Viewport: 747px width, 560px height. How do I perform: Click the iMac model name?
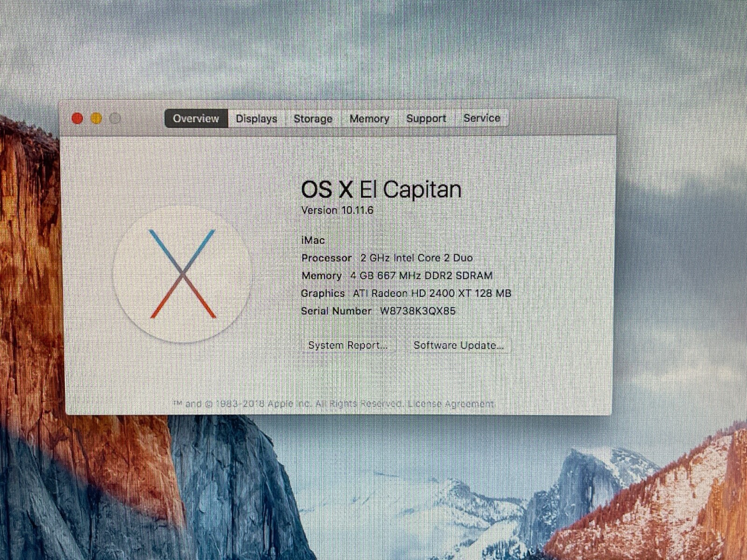click(x=313, y=240)
